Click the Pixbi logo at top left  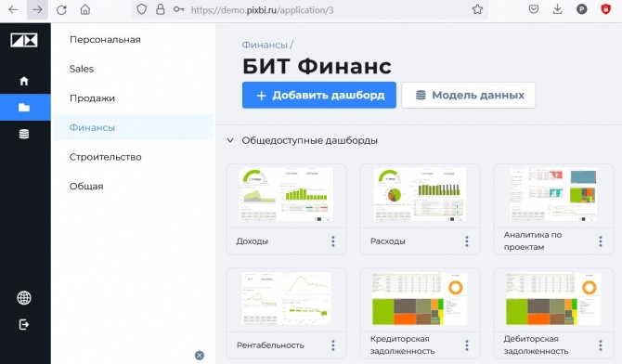click(24, 40)
